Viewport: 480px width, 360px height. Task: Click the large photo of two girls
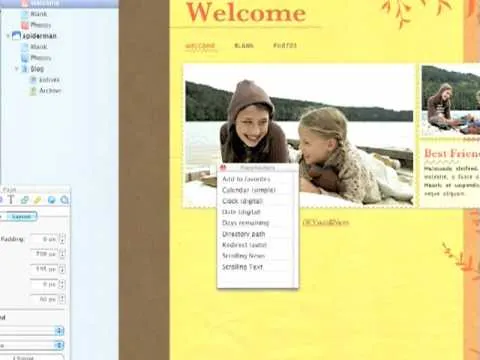click(x=299, y=136)
